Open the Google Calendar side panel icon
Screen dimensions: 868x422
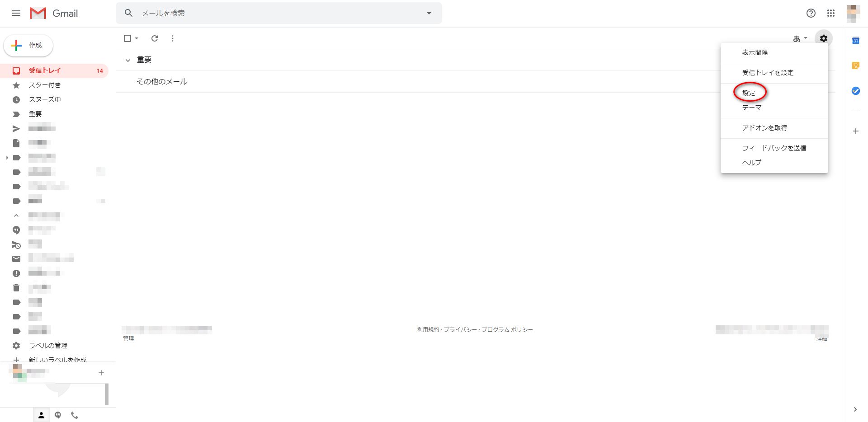coord(855,41)
